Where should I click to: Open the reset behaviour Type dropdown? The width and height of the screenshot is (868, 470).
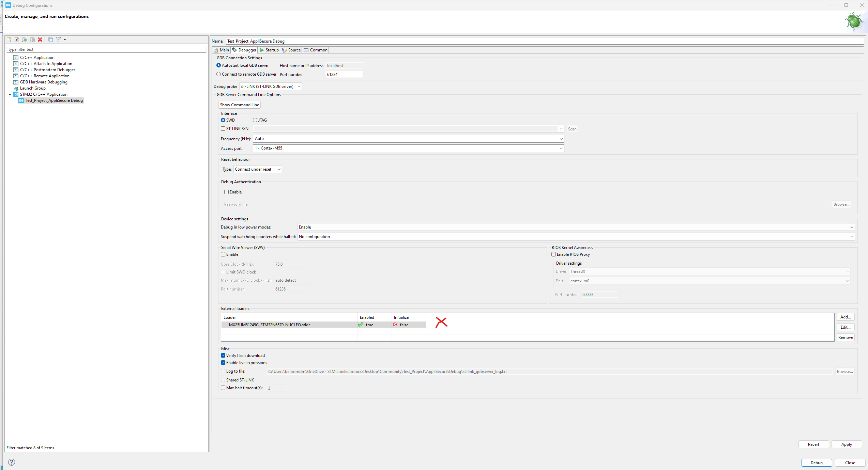click(258, 169)
